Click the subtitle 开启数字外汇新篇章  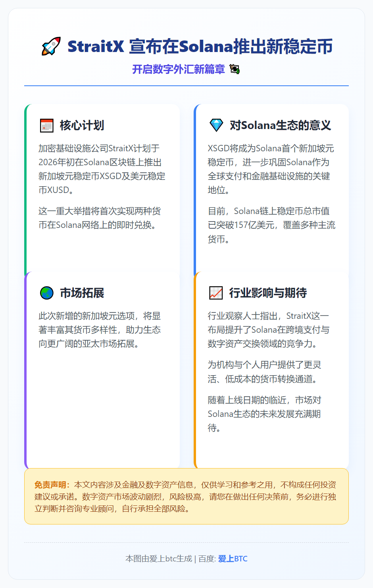pyautogui.click(x=179, y=69)
